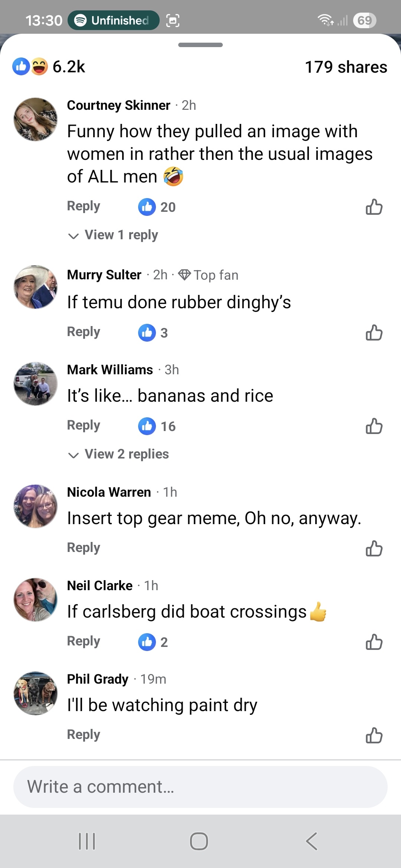The width and height of the screenshot is (401, 868).
Task: Expand View 2 replies under Mark Williams
Action: click(x=126, y=454)
